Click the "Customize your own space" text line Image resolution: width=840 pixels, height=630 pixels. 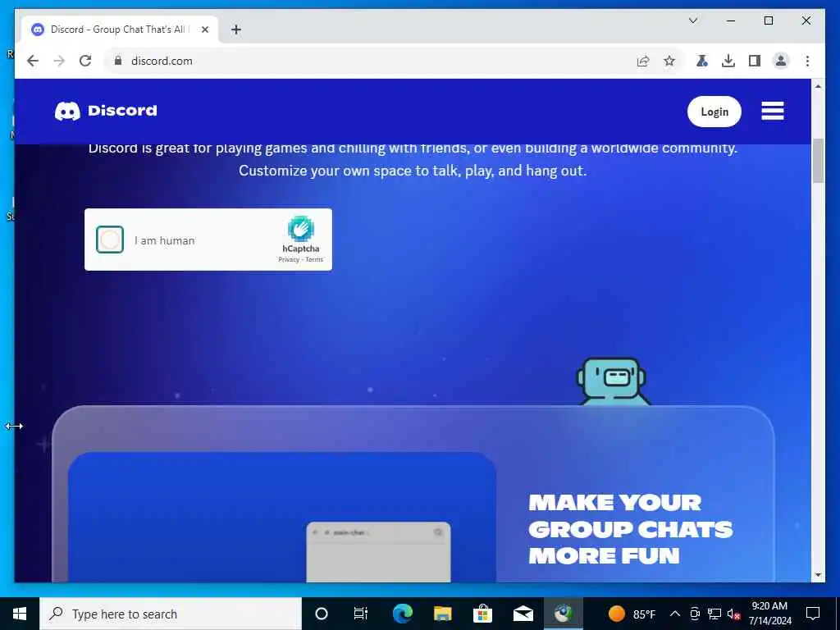coord(413,171)
